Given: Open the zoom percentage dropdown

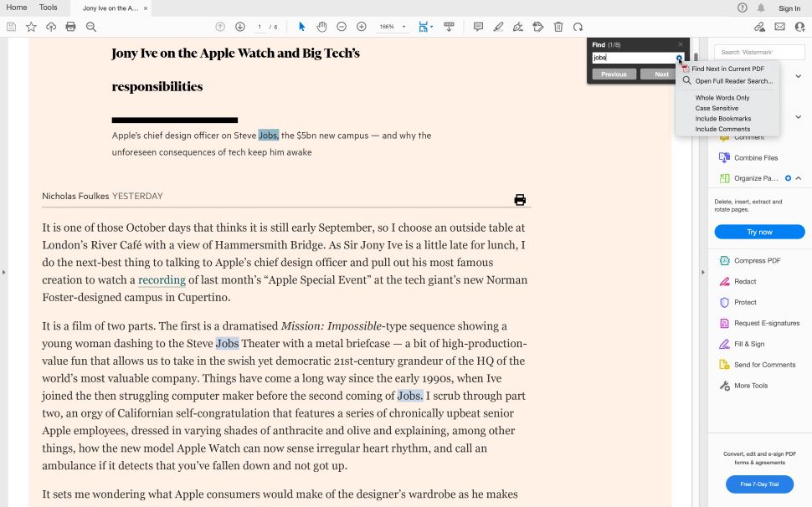Looking at the screenshot, I should (x=404, y=27).
